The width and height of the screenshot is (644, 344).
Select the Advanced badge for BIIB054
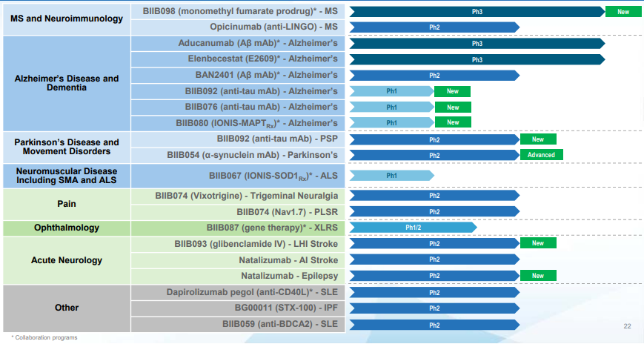pos(541,155)
